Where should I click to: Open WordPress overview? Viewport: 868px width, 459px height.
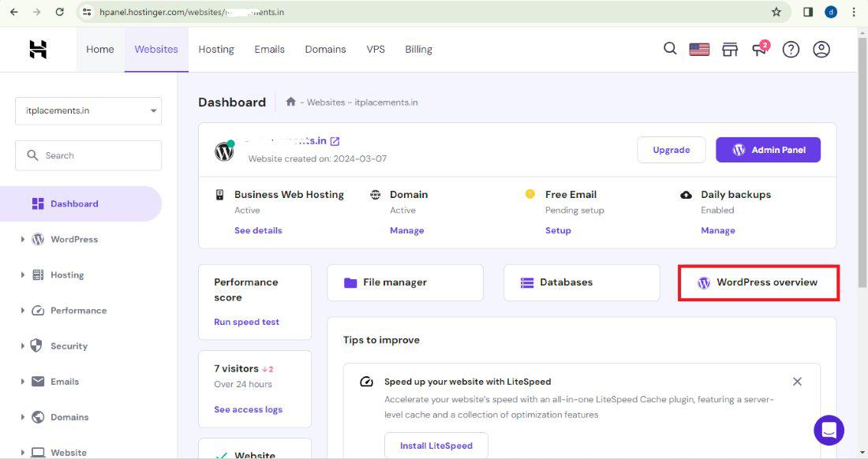tap(758, 282)
